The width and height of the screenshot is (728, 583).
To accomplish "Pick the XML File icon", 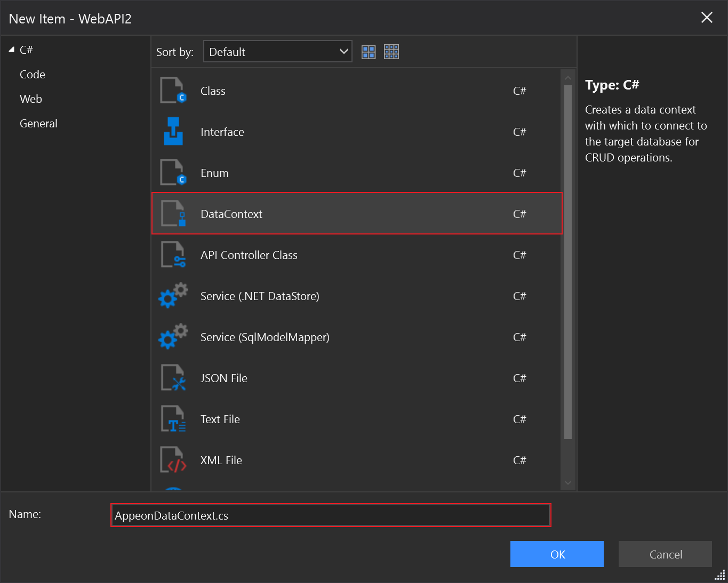I will [173, 460].
